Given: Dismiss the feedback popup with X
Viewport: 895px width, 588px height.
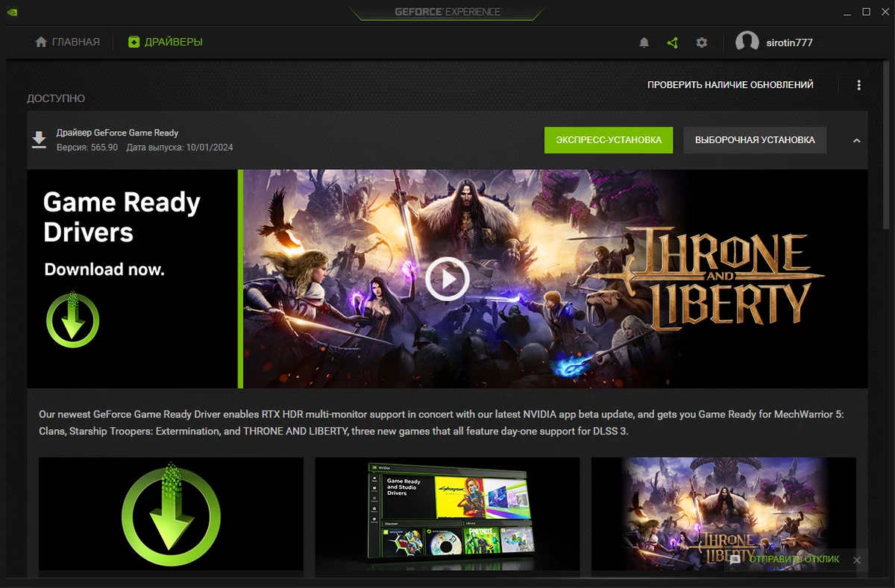Looking at the screenshot, I should point(857,560).
